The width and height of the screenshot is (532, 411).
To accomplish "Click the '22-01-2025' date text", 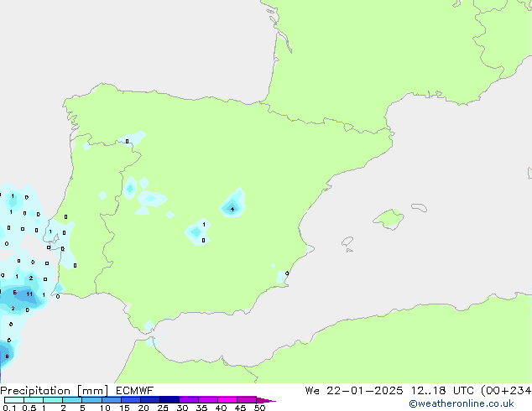I will point(365,391).
